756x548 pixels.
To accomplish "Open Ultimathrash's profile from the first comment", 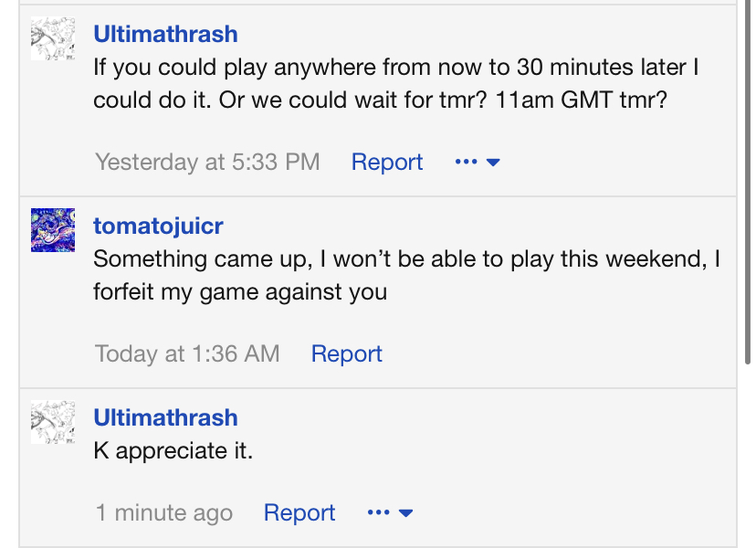I will click(165, 34).
